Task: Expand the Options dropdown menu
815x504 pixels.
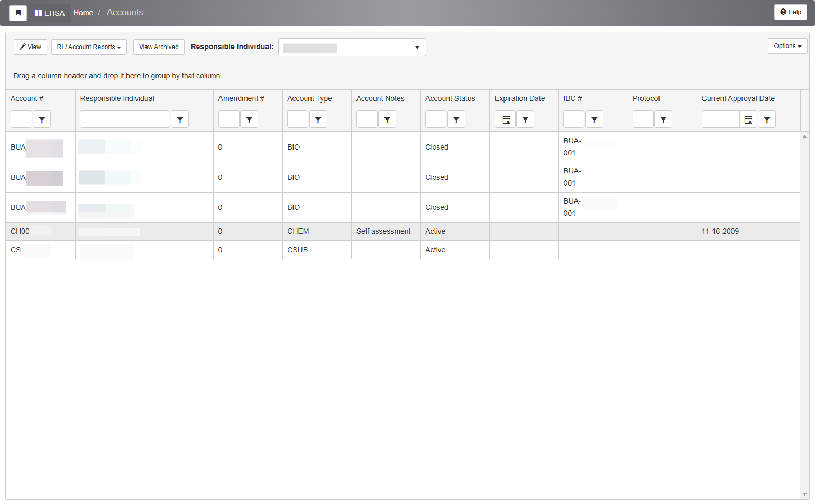Action: pyautogui.click(x=787, y=46)
